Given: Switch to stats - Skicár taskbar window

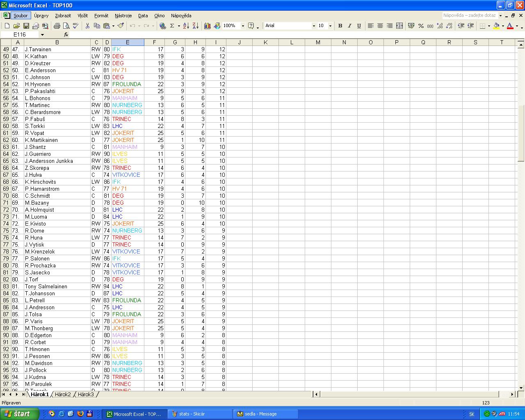Looking at the screenshot, I should click(200, 414).
